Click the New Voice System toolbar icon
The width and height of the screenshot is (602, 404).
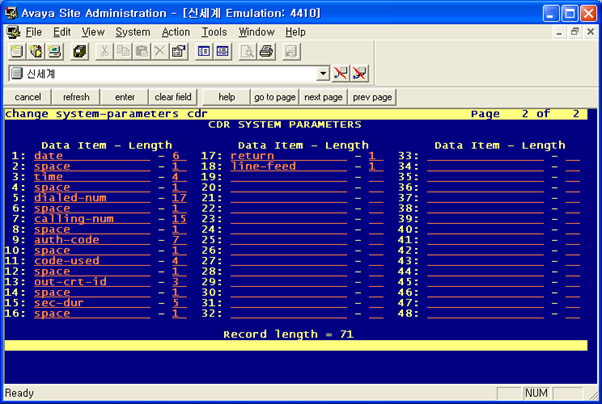pyautogui.click(x=17, y=51)
